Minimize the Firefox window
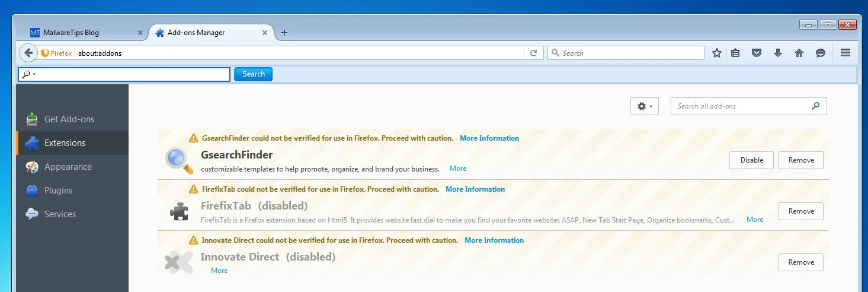Screen dimensions: 868x292 [x=808, y=24]
